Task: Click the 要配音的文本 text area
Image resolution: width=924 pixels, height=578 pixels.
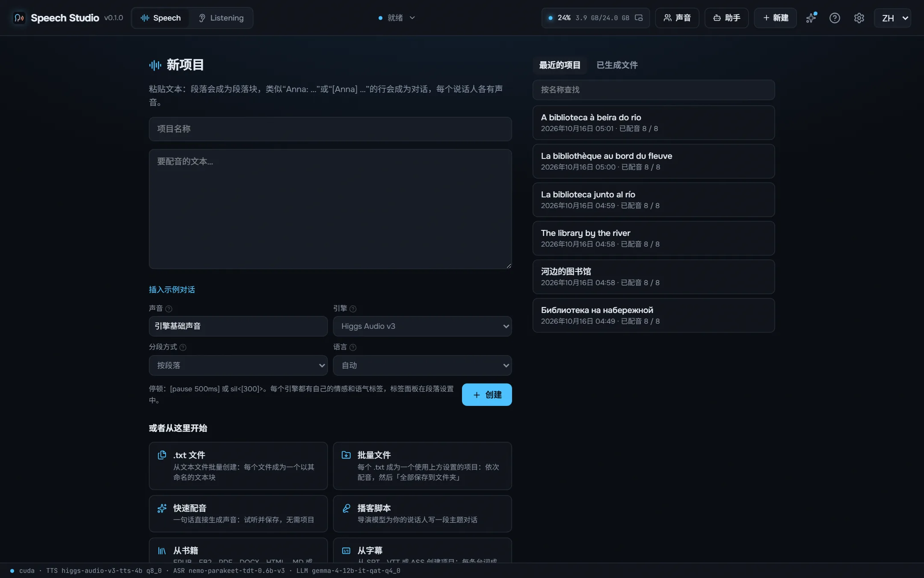Action: click(x=330, y=209)
